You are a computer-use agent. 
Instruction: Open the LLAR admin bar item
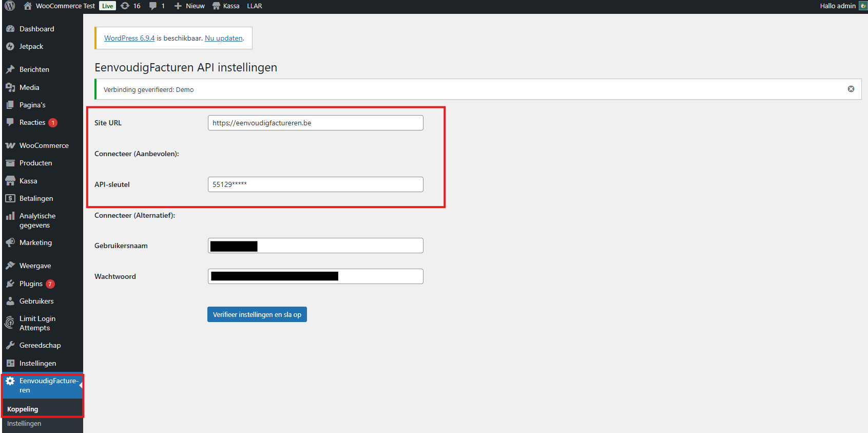[x=255, y=6]
